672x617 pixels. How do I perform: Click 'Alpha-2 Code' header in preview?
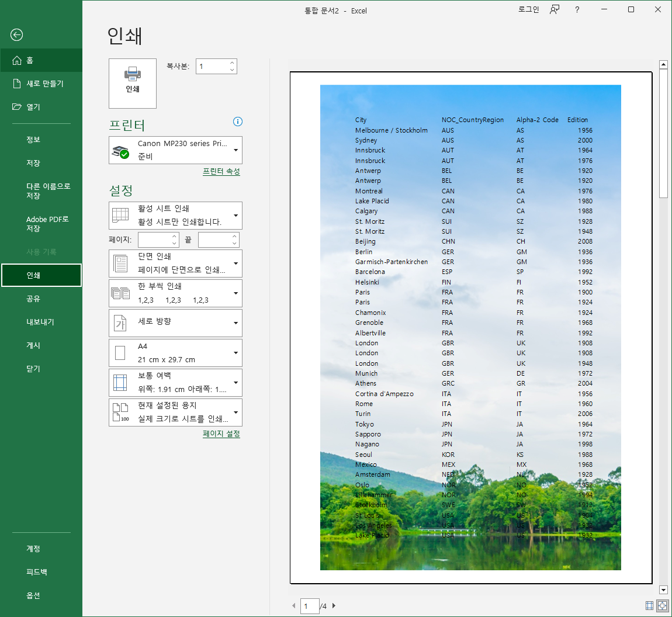(x=538, y=120)
